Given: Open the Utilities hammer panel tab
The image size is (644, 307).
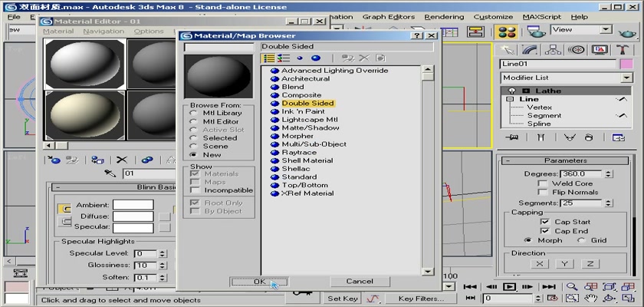Looking at the screenshot, I should [623, 50].
